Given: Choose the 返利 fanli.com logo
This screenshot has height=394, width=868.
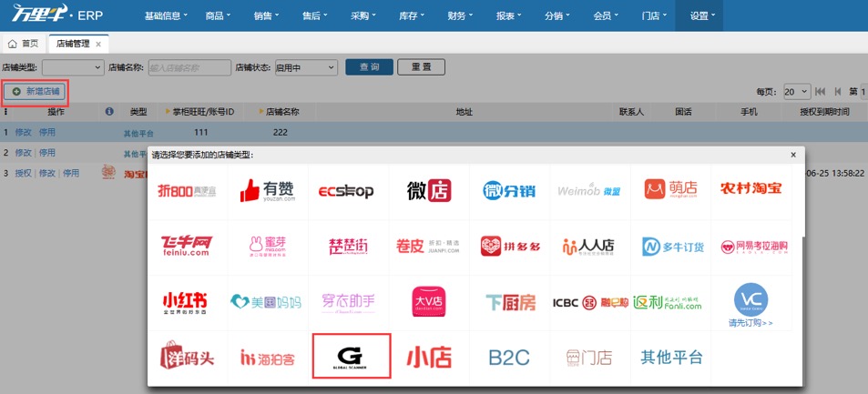Looking at the screenshot, I should [667, 301].
